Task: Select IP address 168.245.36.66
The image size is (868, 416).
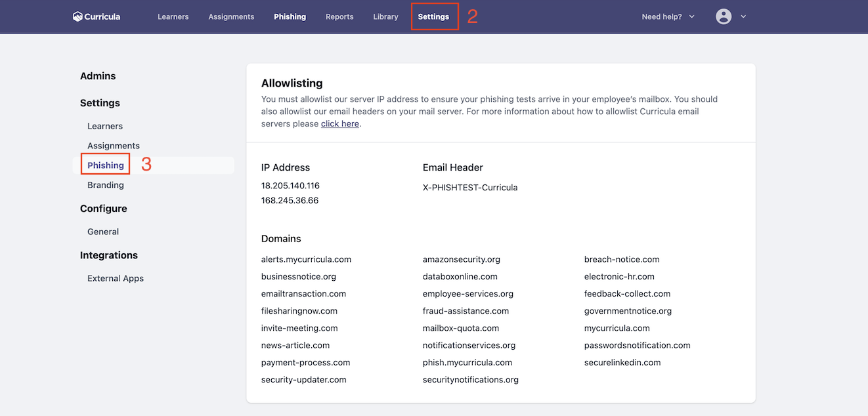Action: (x=290, y=200)
